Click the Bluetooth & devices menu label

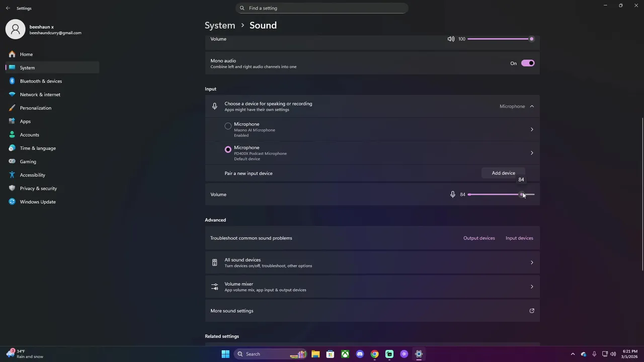[x=41, y=81]
